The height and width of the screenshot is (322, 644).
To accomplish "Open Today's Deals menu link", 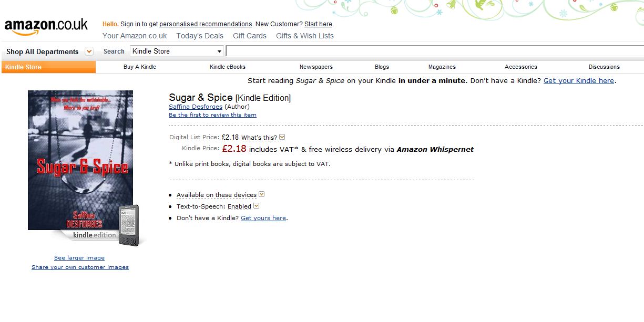I will coord(200,36).
